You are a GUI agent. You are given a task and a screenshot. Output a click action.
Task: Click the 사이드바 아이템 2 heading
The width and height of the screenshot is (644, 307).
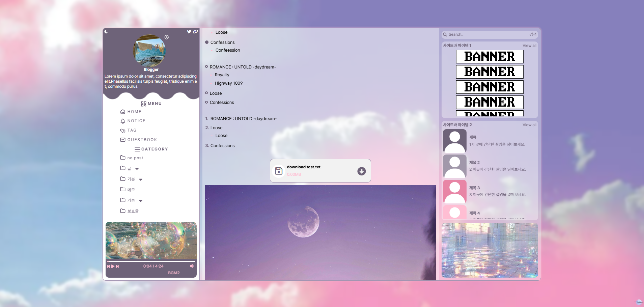point(457,125)
